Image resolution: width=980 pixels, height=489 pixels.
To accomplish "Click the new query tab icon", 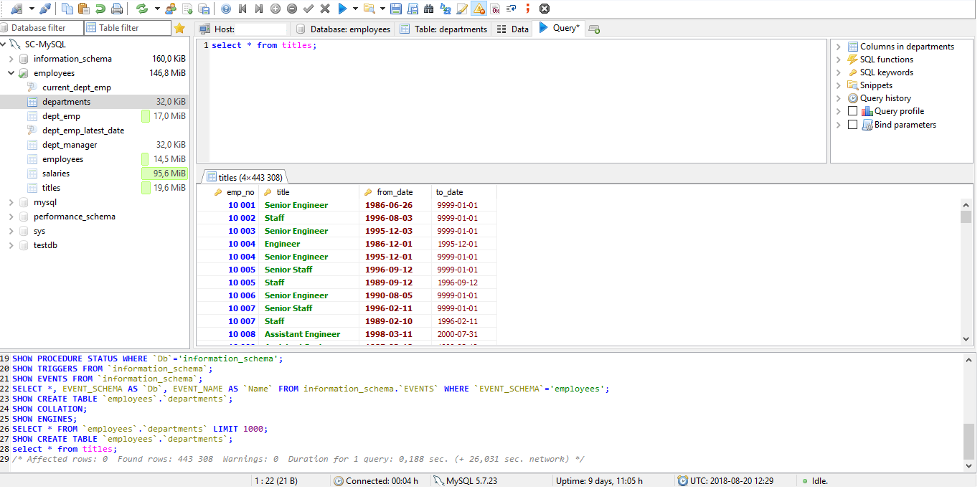I will click(x=594, y=29).
